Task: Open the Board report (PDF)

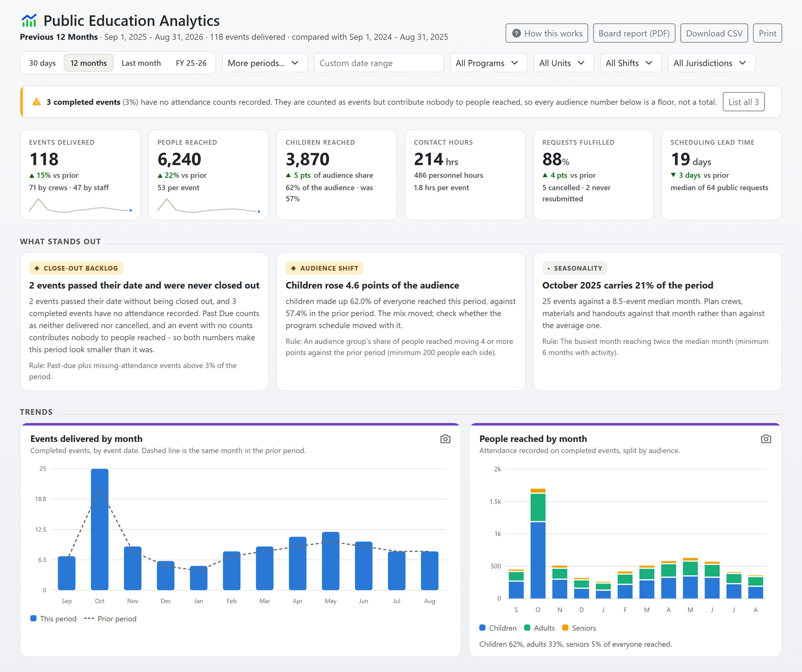Action: point(634,34)
